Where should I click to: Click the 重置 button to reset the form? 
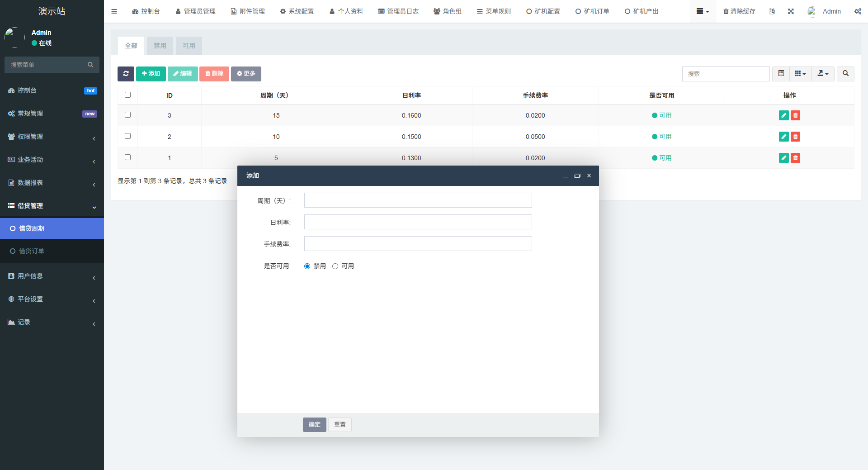tap(340, 424)
